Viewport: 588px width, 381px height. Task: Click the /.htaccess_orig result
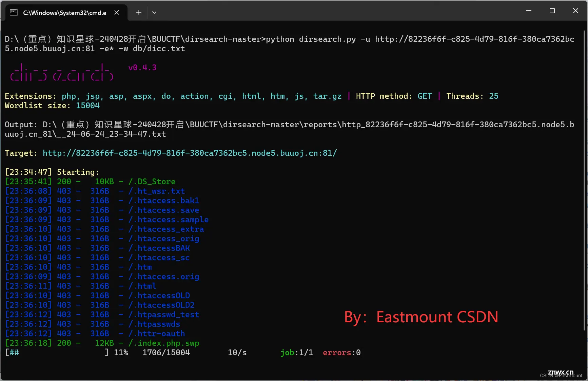pos(102,239)
